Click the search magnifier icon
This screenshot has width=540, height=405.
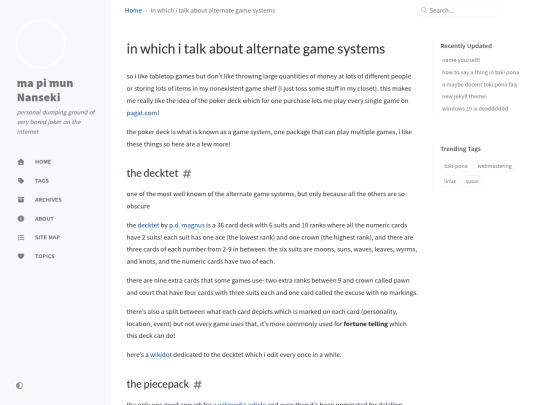[x=424, y=10]
